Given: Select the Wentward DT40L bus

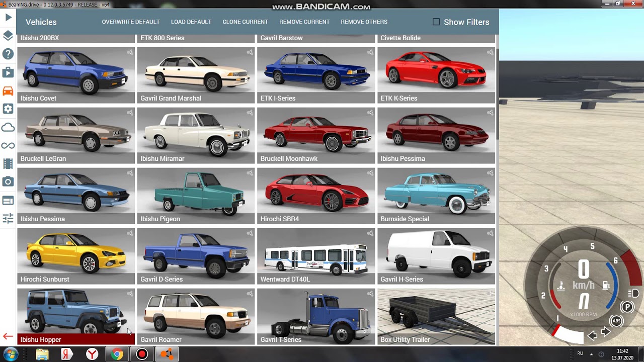Looking at the screenshot, I should (316, 256).
